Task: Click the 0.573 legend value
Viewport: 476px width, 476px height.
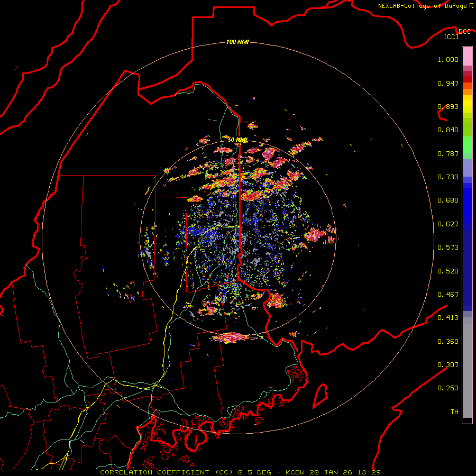Action: point(448,248)
